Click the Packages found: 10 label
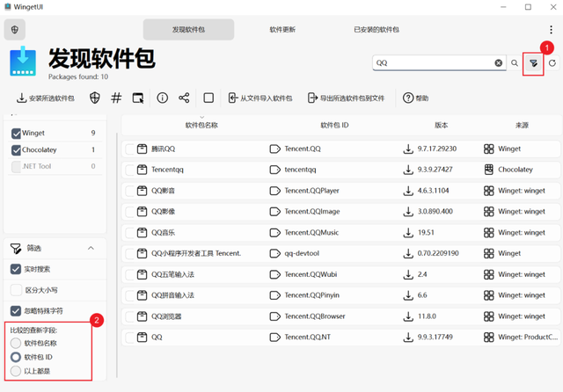The height and width of the screenshot is (392, 563). [78, 76]
